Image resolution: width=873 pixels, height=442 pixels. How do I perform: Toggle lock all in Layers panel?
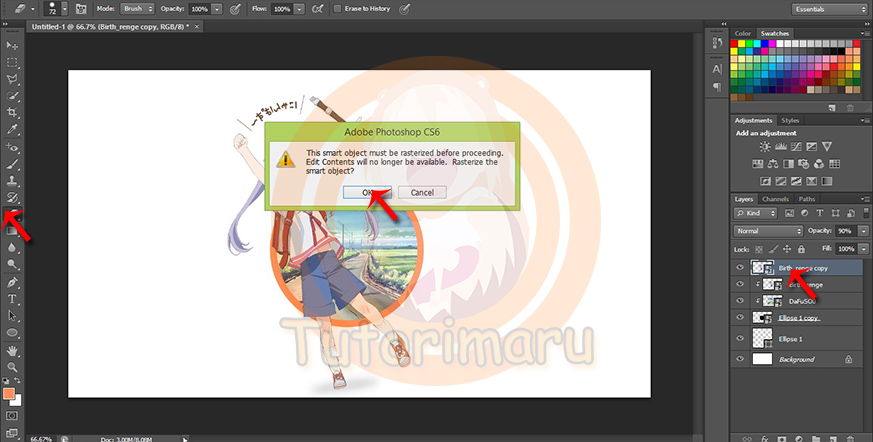[x=801, y=249]
